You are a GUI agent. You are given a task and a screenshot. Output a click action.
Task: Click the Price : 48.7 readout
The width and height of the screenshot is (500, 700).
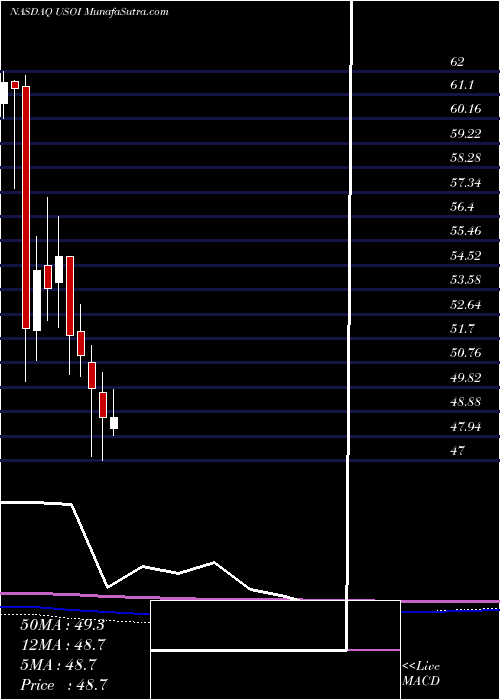click(x=63, y=685)
